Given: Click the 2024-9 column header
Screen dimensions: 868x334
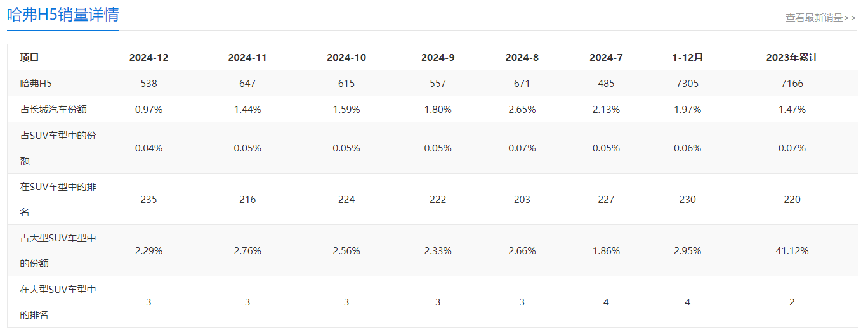Looking at the screenshot, I should click(438, 58).
